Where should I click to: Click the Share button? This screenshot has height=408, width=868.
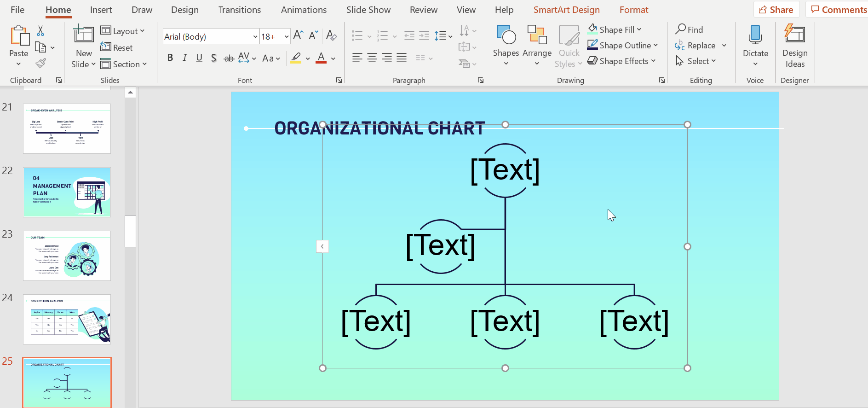tap(776, 10)
